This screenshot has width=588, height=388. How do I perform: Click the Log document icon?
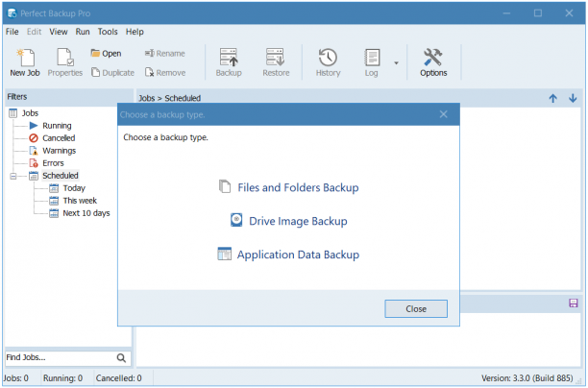[372, 58]
